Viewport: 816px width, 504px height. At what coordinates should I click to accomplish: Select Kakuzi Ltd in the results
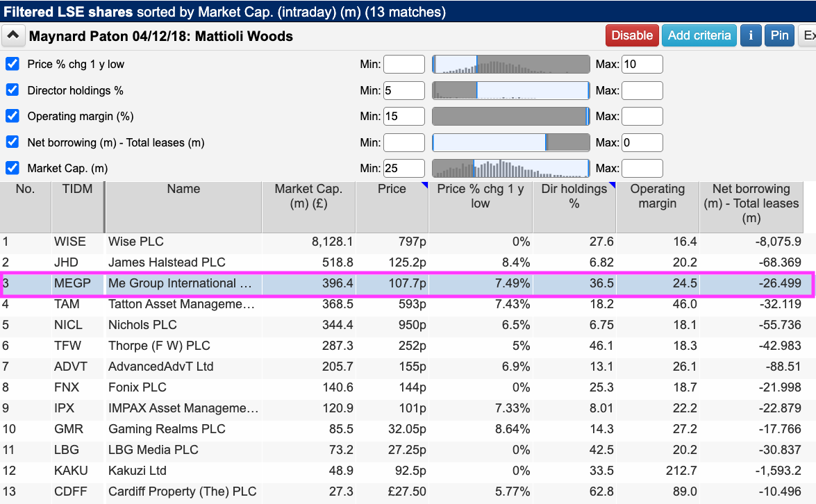(x=138, y=471)
